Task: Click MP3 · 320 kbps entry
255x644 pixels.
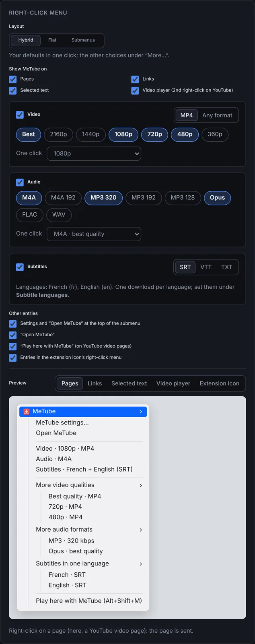Action: click(72, 541)
